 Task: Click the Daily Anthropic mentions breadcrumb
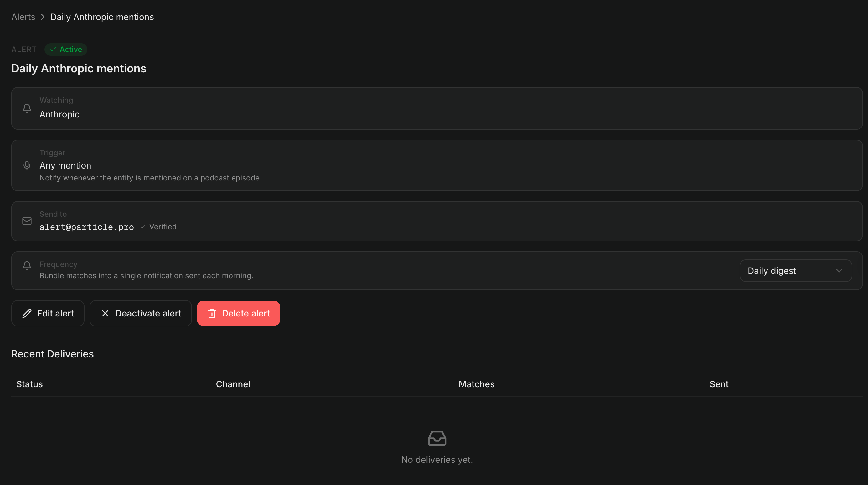(x=102, y=17)
